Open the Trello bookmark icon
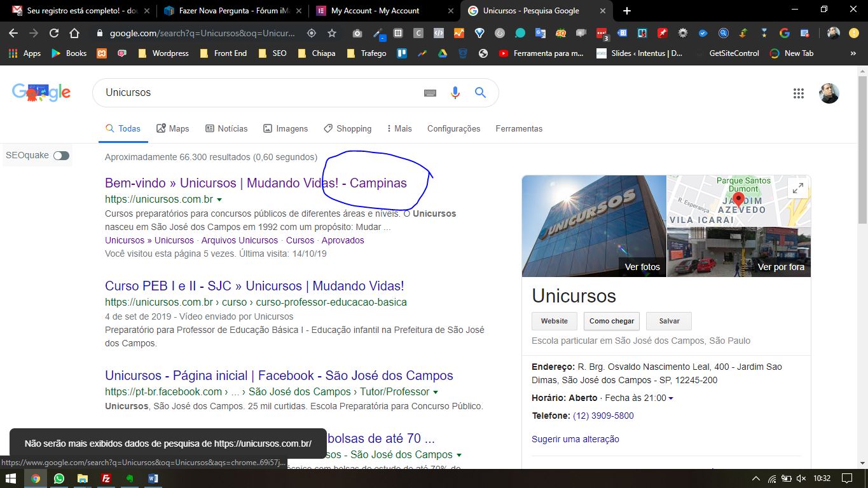The height and width of the screenshot is (488, 868). pos(402,53)
